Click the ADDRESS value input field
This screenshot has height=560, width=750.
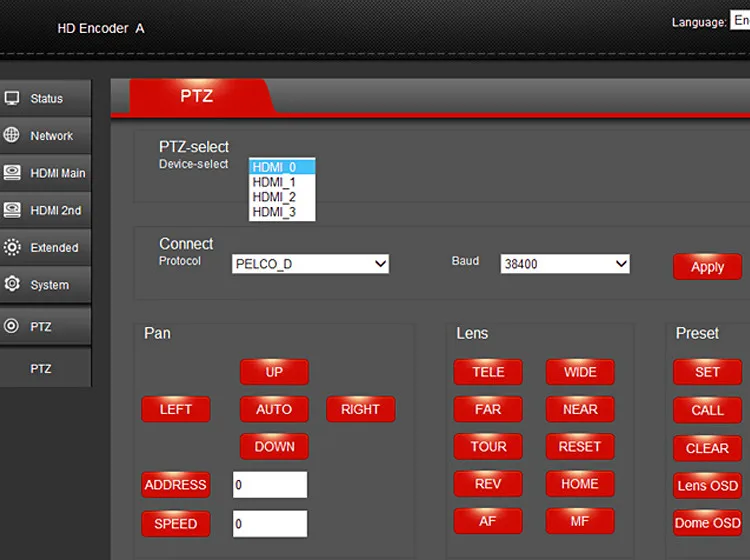click(x=270, y=485)
